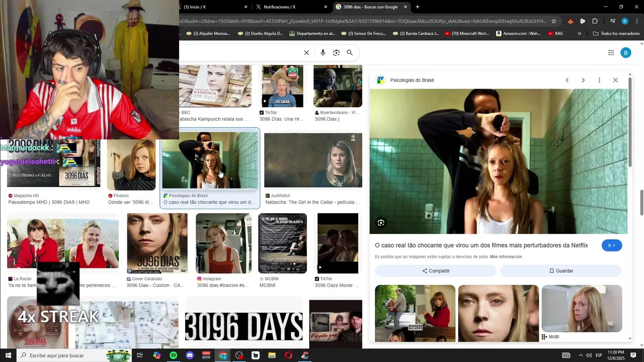Open related image with red-coat woman
This screenshot has width=644, height=362.
415,313
